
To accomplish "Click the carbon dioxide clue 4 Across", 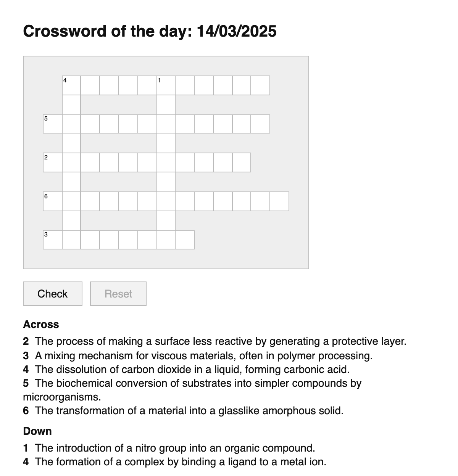I will coord(192,369).
